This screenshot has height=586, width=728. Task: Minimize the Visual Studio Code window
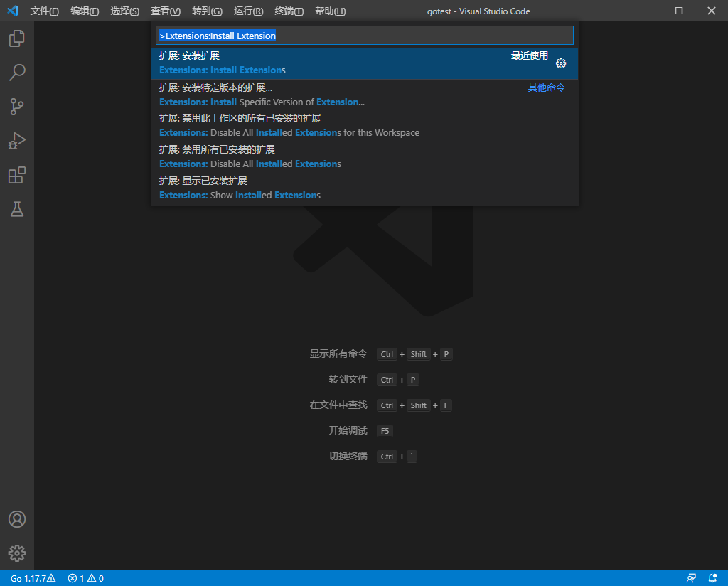646,11
